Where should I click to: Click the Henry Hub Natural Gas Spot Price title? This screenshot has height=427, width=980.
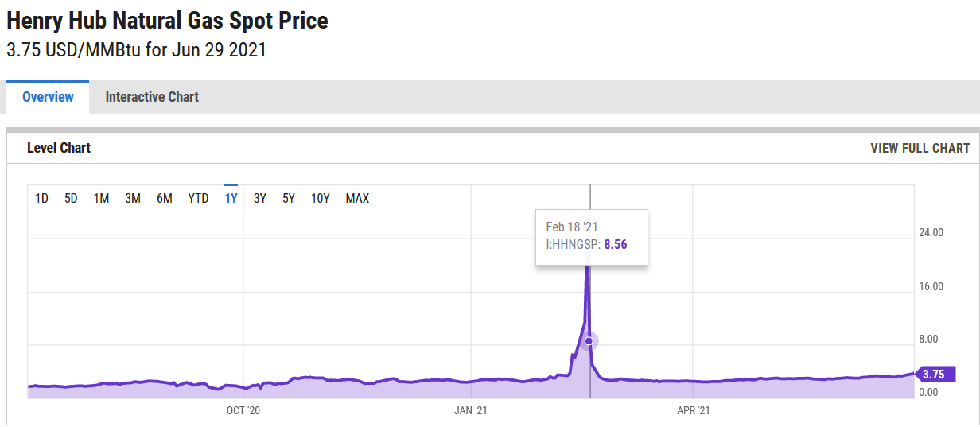pos(167,21)
